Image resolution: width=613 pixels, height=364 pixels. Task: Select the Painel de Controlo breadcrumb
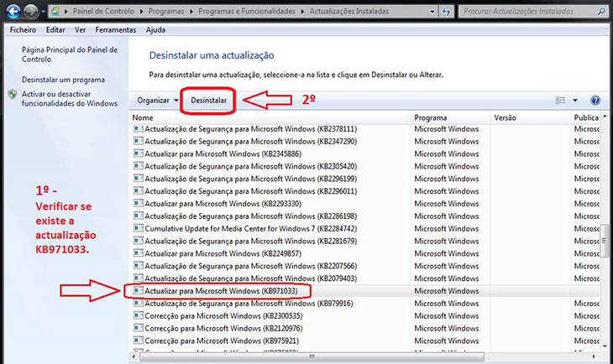tap(103, 12)
